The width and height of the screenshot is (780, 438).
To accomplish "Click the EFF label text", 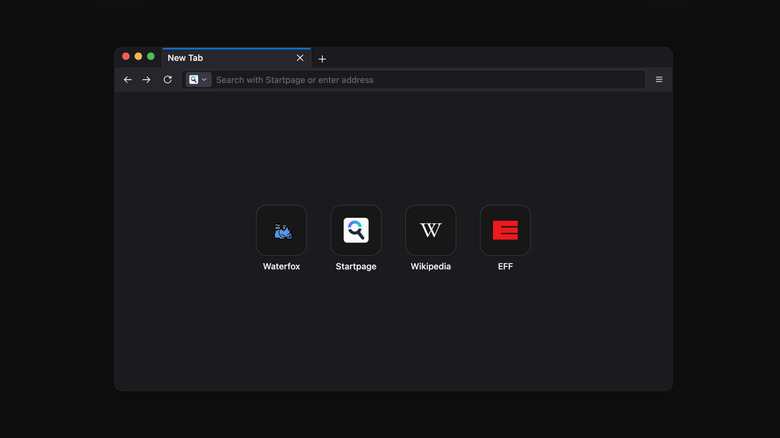I will coord(505,266).
